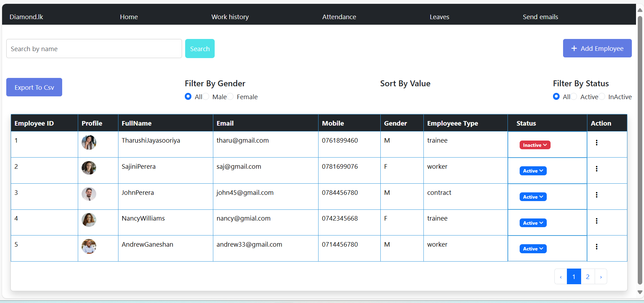Click the Add Employee button
Viewport: 644px width, 303px height.
pyautogui.click(x=597, y=48)
